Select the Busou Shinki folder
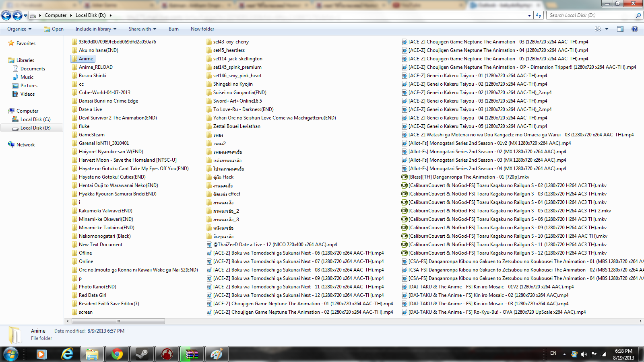Image resolution: width=644 pixels, height=362 pixels. coord(89,76)
